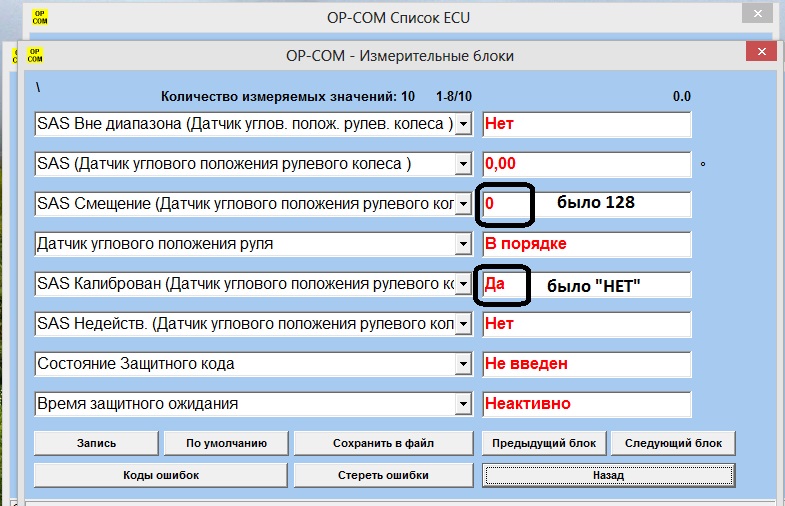Click the OP-COM logo icon in title bar
The height and width of the screenshot is (506, 785).
point(41,16)
